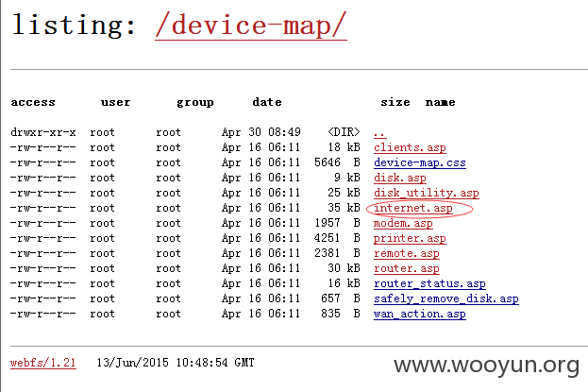
Task: Open wan_action.asp file link
Action: point(420,314)
